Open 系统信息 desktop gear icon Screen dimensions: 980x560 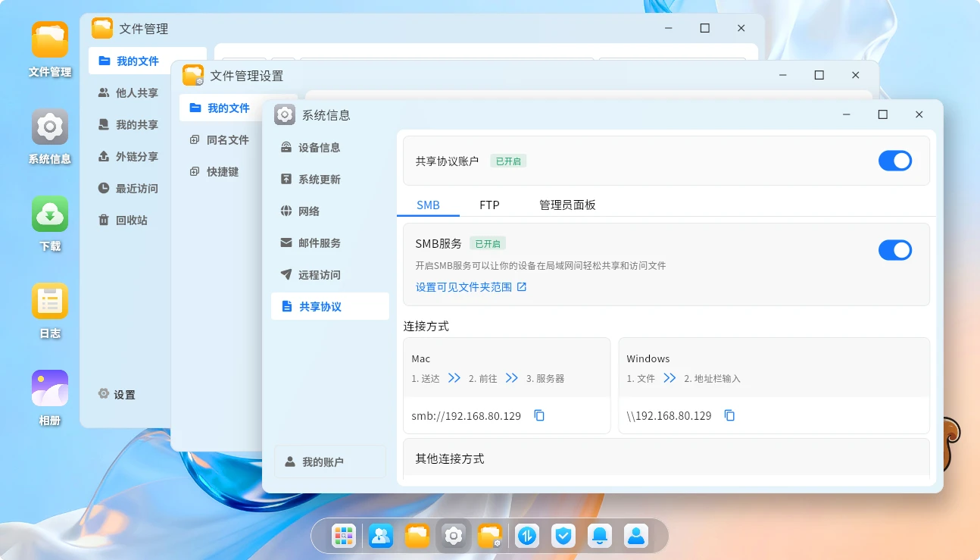(x=50, y=127)
